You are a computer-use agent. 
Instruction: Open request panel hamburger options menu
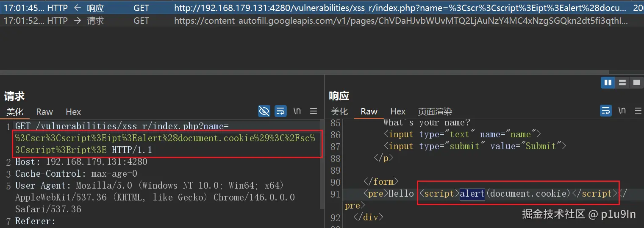[x=314, y=111]
